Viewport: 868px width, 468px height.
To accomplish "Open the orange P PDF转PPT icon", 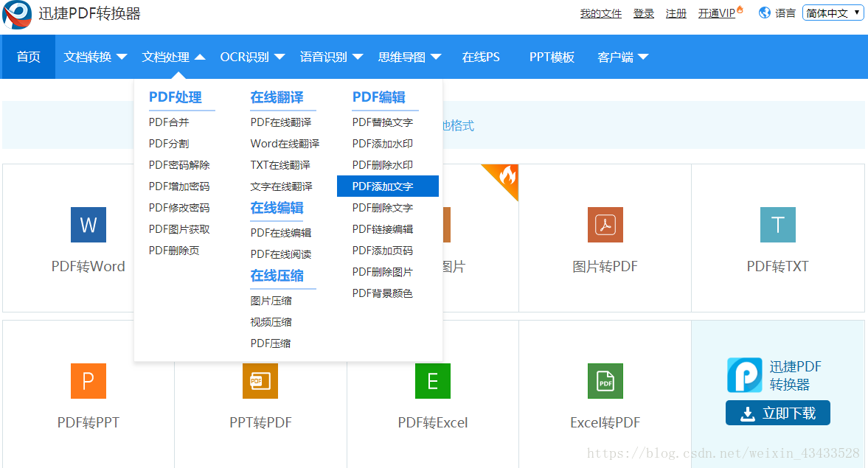I will pyautogui.click(x=88, y=381).
